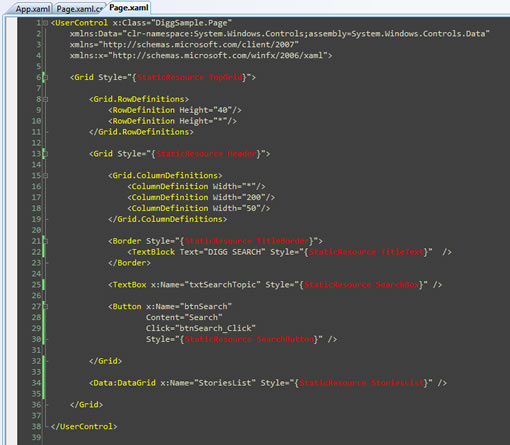This screenshot has height=445, width=510.
Task: Collapse Grid.ColumnDefinitions block on line 15
Action: point(45,176)
